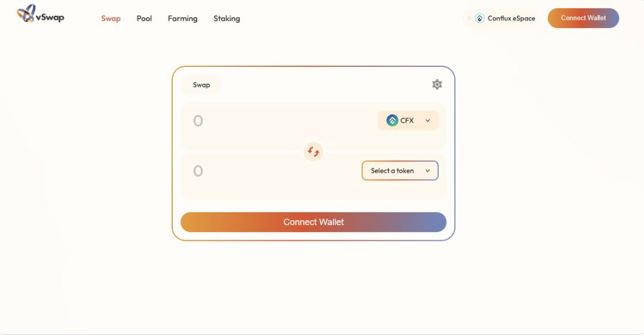Expand the "Select a token" chevron
644x336 pixels.
(428, 171)
